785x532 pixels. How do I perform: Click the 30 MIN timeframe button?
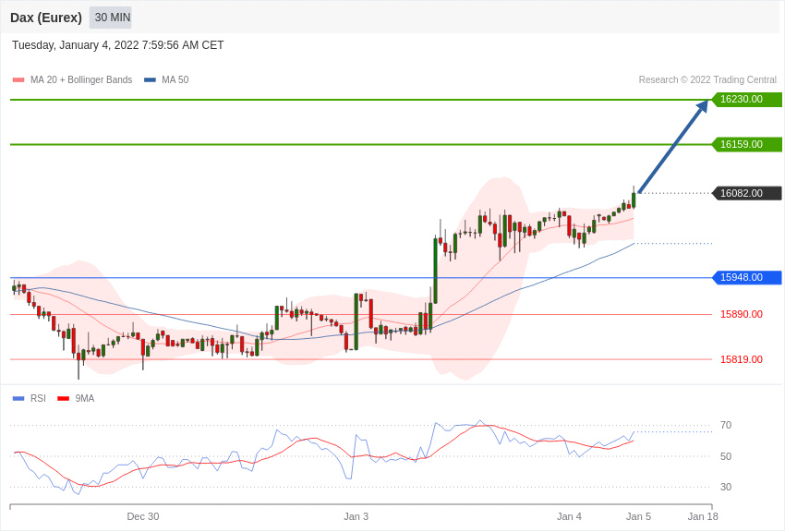coord(111,18)
